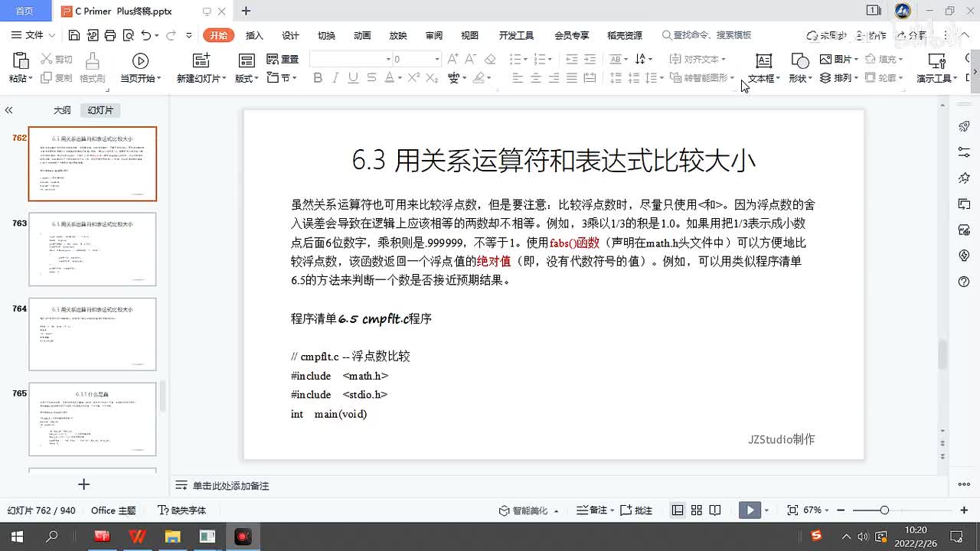Click the redo arrow icon
Viewport: 980px width, 551px height.
(171, 35)
